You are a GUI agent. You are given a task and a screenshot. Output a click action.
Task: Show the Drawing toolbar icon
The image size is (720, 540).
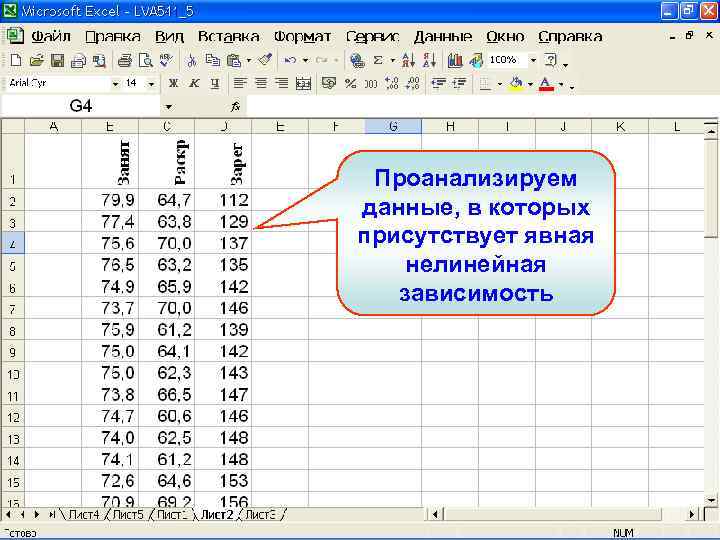tap(476, 60)
